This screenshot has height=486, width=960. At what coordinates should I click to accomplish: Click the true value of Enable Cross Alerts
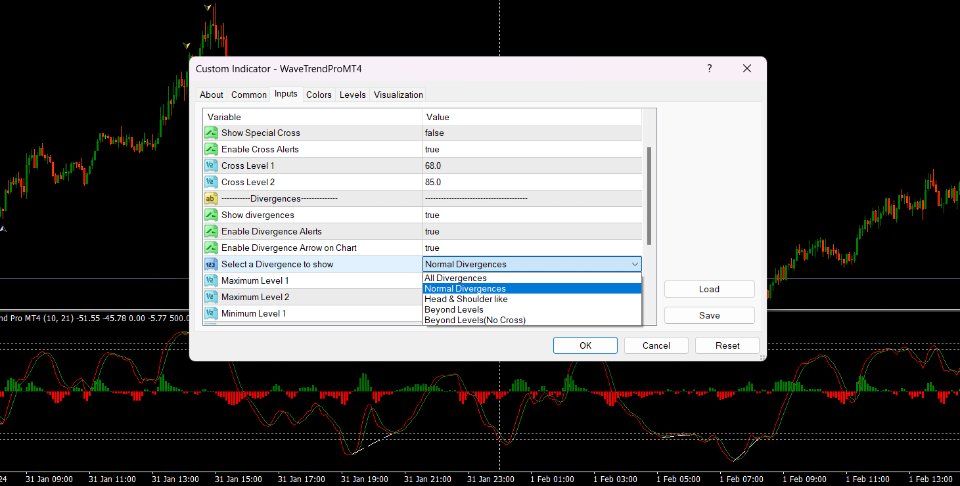click(432, 149)
